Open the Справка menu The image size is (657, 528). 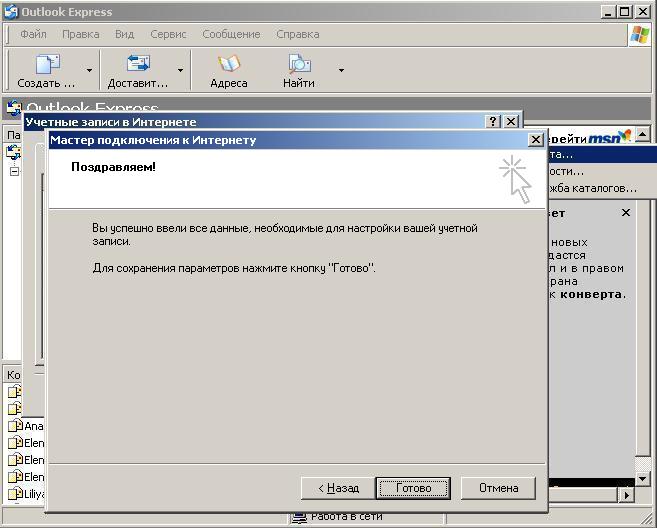pos(297,34)
